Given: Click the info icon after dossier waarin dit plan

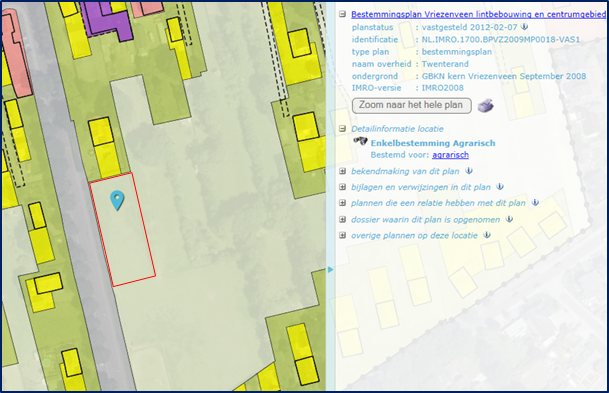Looking at the screenshot, I should [509, 219].
